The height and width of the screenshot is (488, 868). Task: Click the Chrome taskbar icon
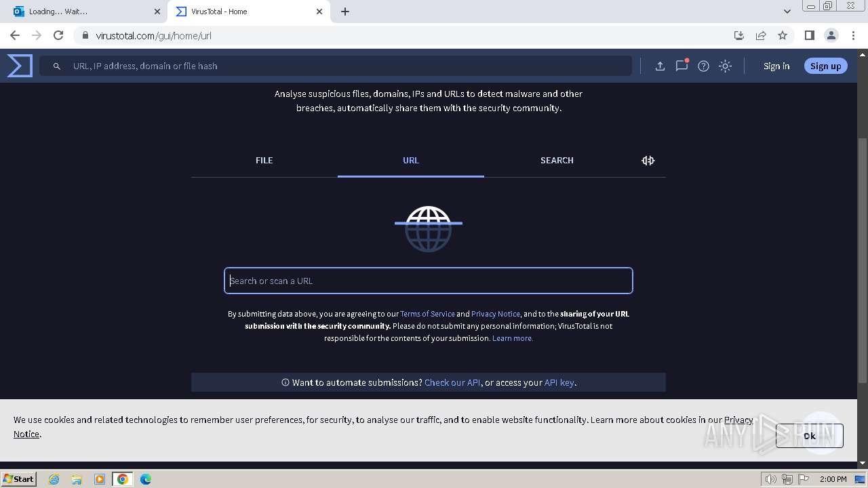click(x=123, y=479)
